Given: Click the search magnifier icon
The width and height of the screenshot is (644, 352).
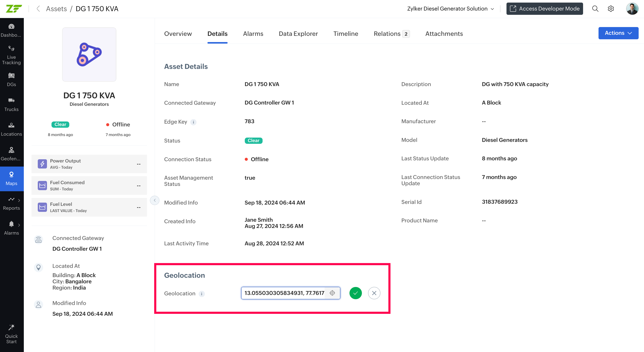Looking at the screenshot, I should (x=595, y=9).
